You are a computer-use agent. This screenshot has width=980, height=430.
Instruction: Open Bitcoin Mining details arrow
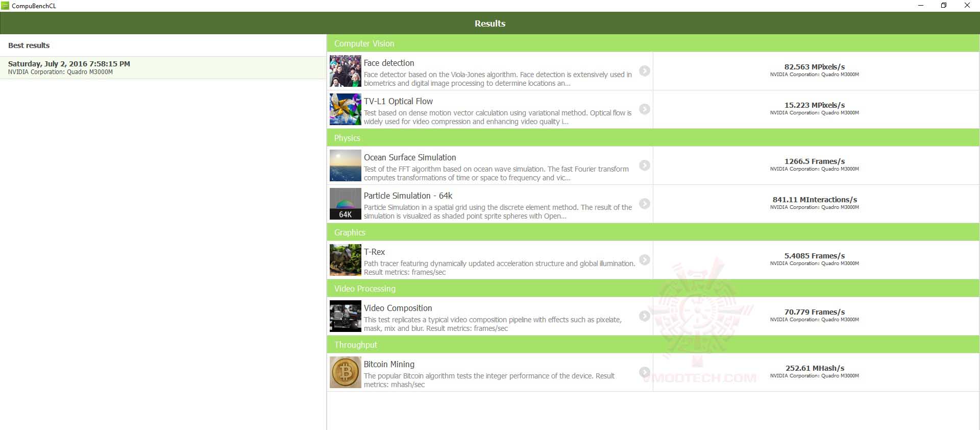645,372
